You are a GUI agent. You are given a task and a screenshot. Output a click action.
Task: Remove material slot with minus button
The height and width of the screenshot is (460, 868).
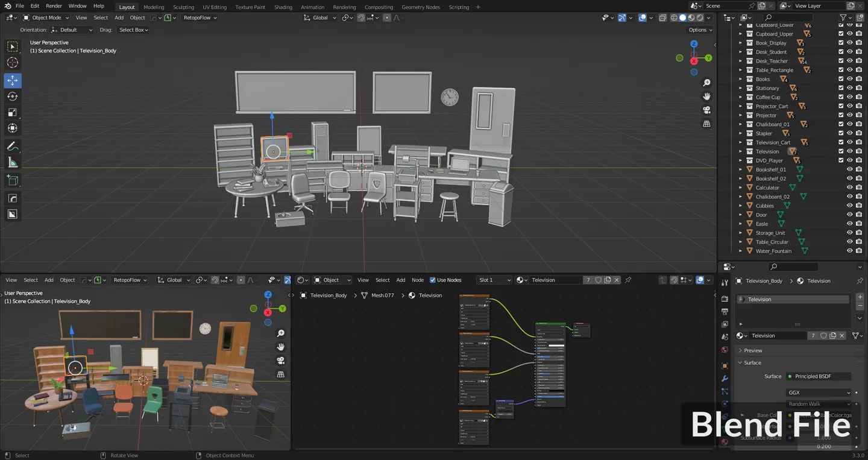pyautogui.click(x=860, y=307)
